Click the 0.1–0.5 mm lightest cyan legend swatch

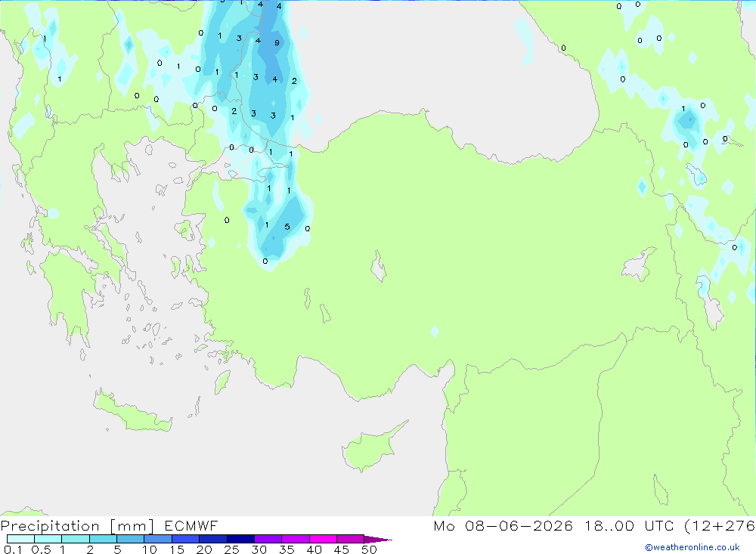[20, 539]
